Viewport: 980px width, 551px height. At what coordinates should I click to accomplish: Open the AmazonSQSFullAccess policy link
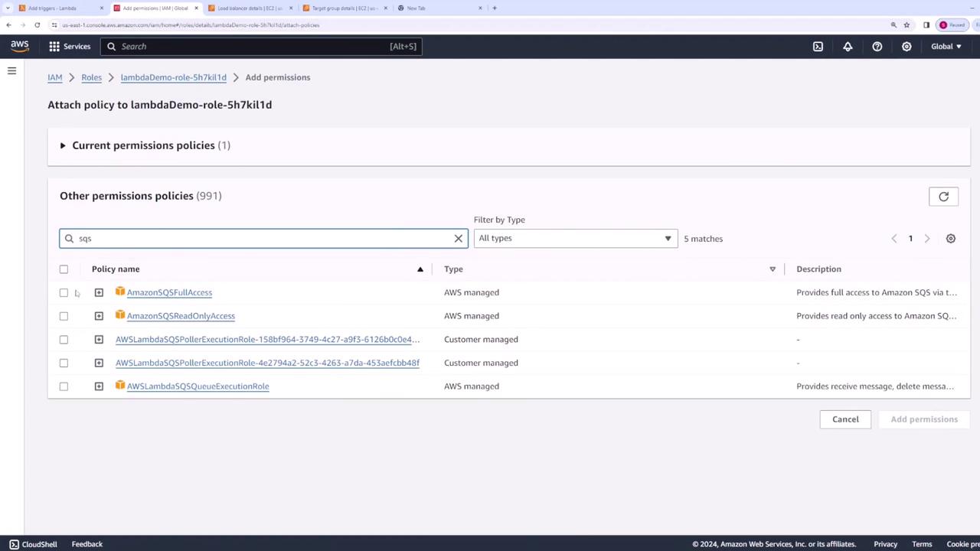pos(169,292)
